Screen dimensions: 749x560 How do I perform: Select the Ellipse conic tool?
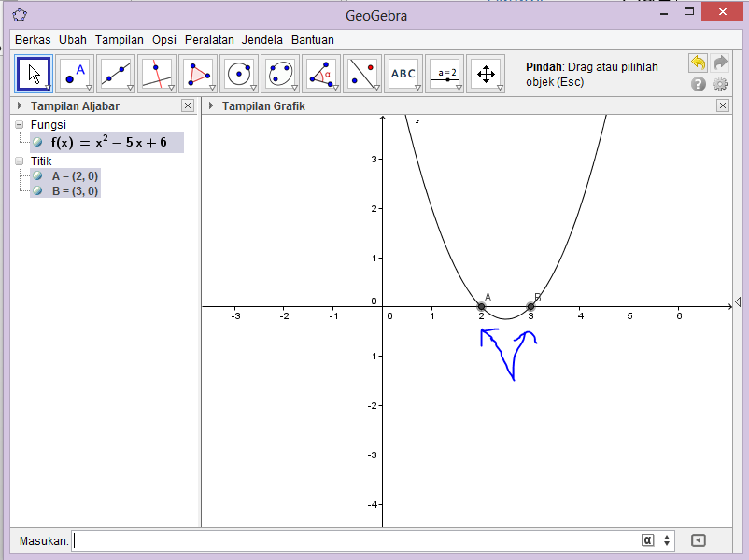280,74
